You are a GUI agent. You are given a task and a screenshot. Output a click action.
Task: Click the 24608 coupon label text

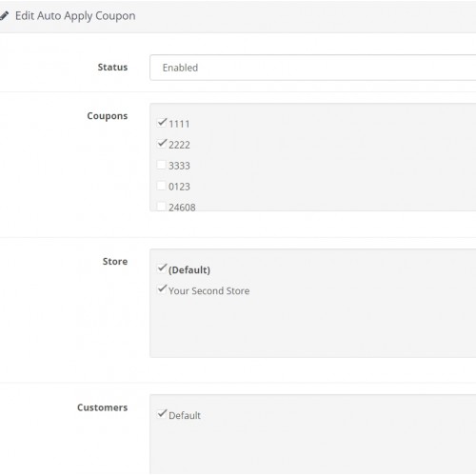point(182,208)
